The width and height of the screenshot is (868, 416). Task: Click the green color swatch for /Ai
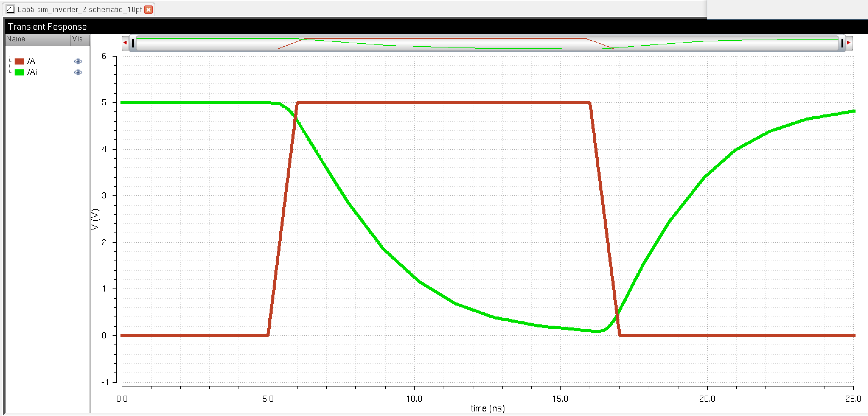point(19,72)
